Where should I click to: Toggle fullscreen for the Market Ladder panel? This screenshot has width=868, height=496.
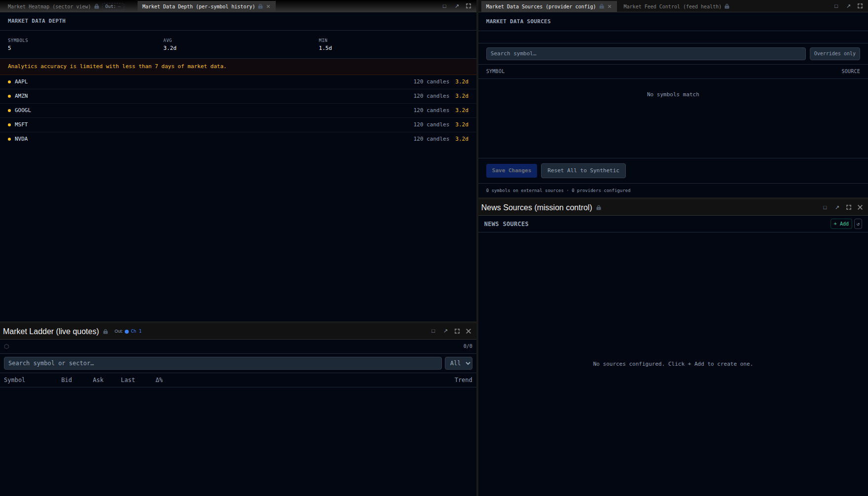click(457, 332)
